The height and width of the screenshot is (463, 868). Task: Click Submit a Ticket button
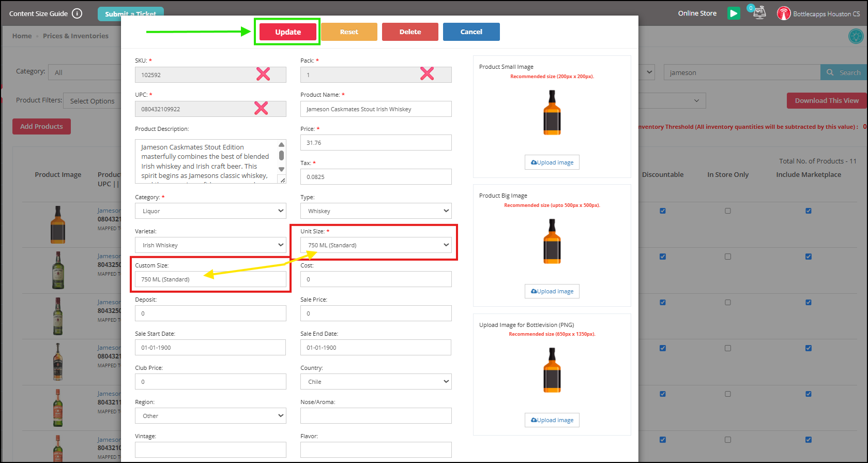pos(130,14)
